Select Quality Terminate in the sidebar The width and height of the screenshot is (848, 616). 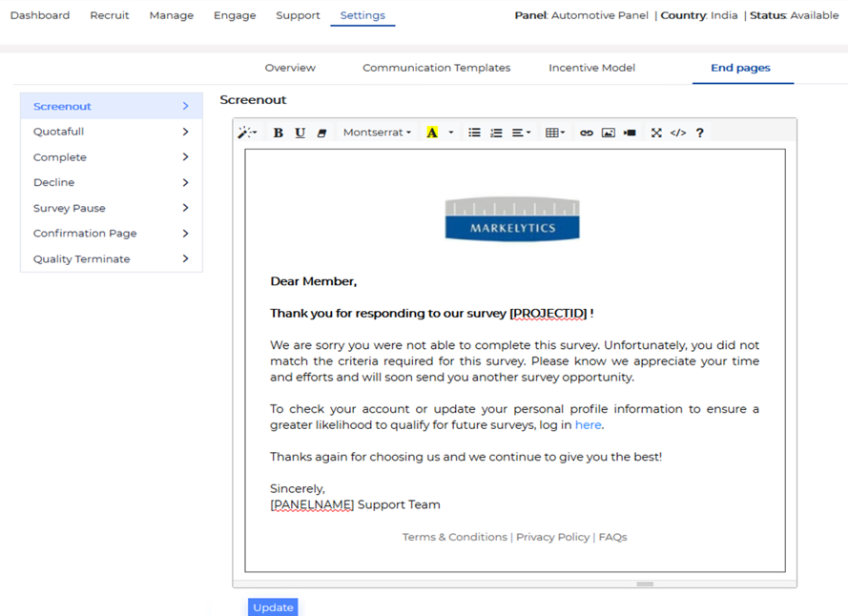click(x=82, y=259)
